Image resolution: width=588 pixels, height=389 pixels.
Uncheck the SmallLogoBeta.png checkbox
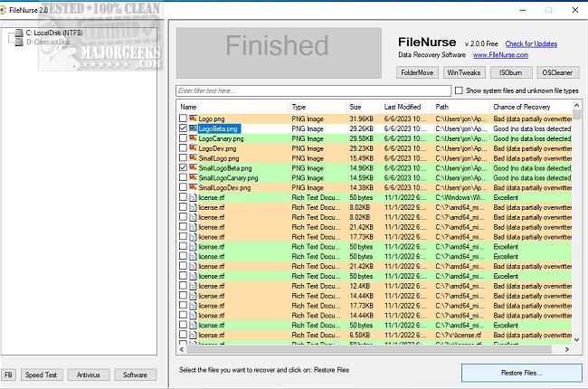(x=183, y=167)
